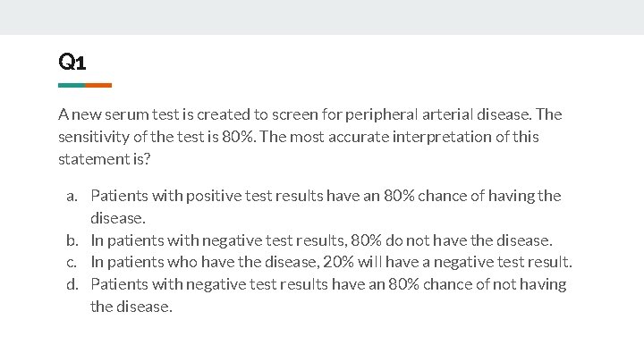644x362 pixels.
Task: Choose answer d about not having disease
Action: coord(328,295)
